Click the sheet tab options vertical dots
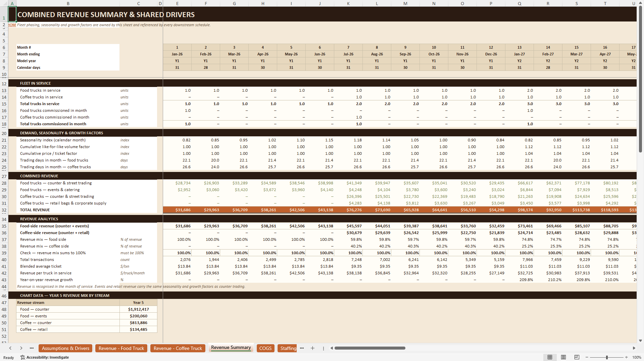 pos(324,348)
